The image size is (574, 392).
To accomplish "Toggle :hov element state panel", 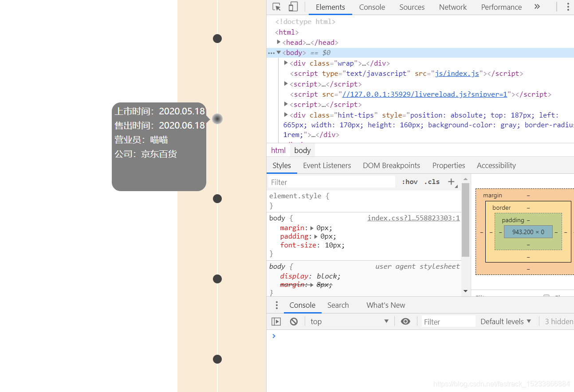I will [x=410, y=182].
